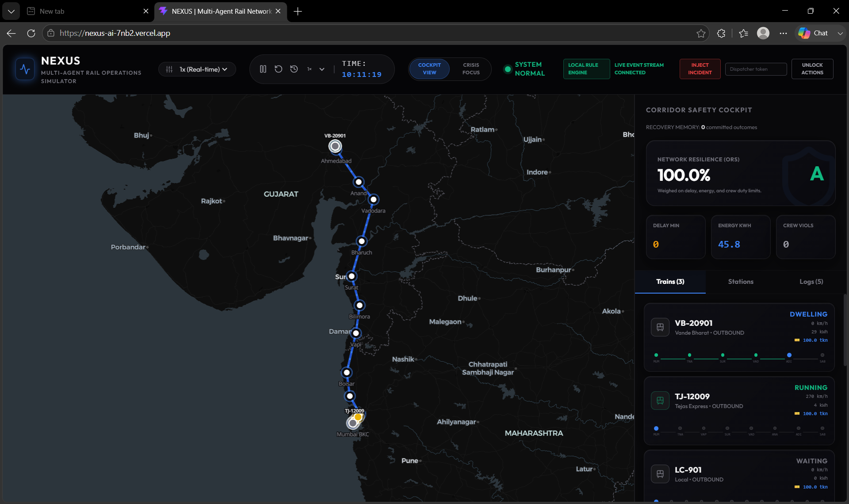
Task: Pause the simulation playback
Action: pyautogui.click(x=263, y=69)
